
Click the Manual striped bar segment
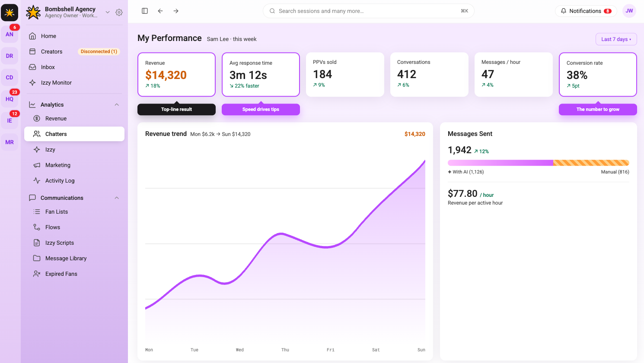tap(591, 163)
